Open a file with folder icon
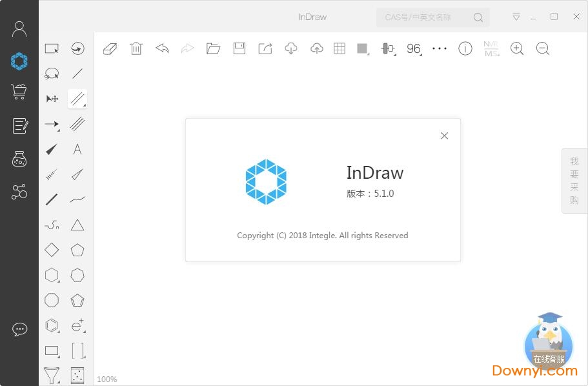 coord(214,48)
